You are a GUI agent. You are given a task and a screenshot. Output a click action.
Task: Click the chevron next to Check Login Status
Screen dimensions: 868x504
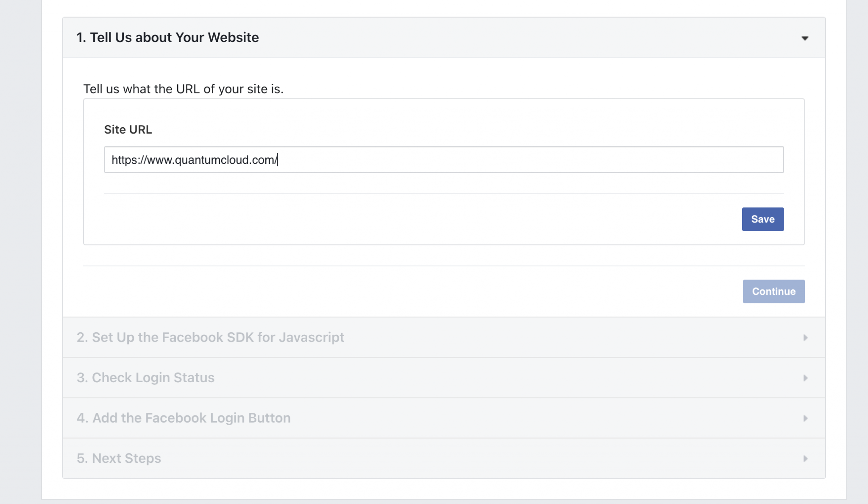(x=806, y=378)
